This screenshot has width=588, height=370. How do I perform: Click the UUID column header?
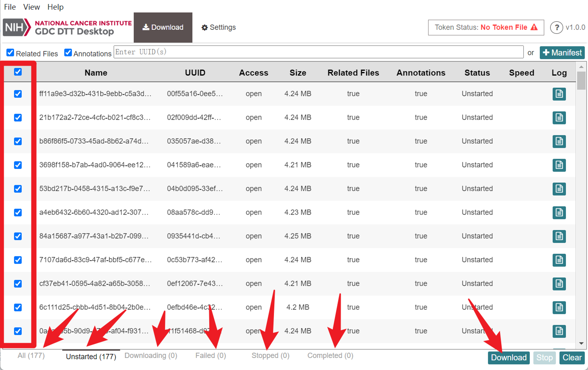click(195, 73)
